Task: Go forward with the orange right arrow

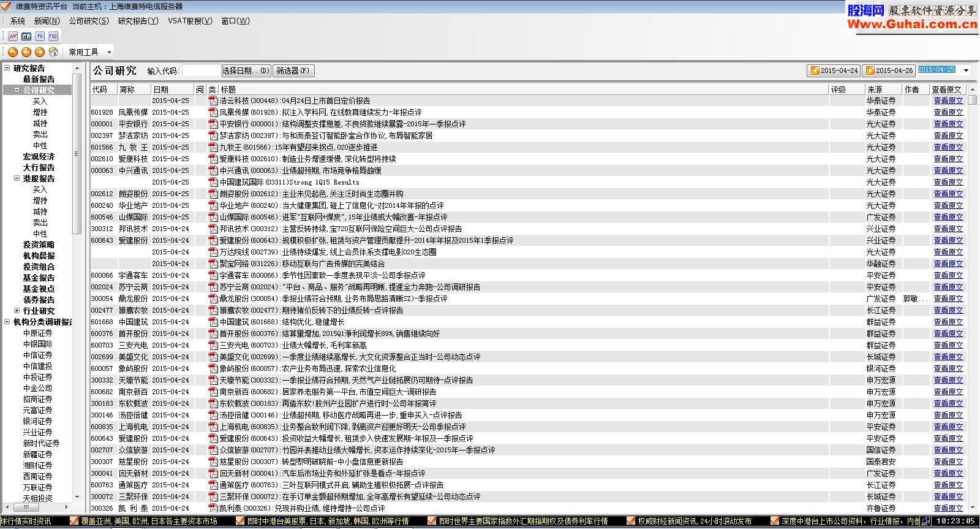Action: 40,52
